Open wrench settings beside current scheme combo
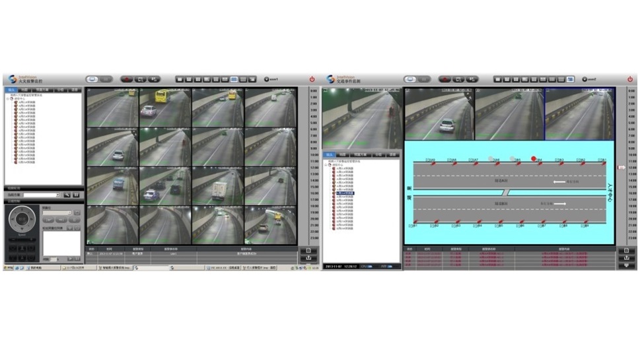 point(67,195)
